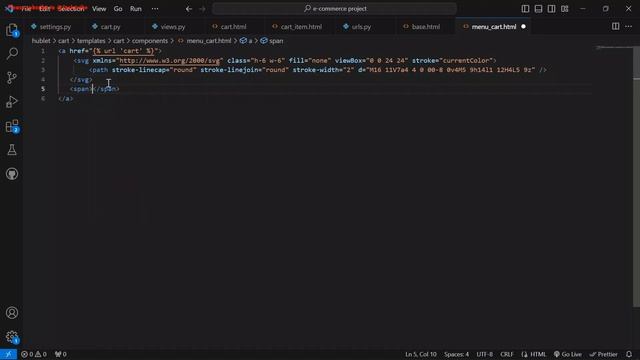Viewport: 640px width, 360px height.
Task: Select the menu_cart.html tab
Action: point(494,27)
